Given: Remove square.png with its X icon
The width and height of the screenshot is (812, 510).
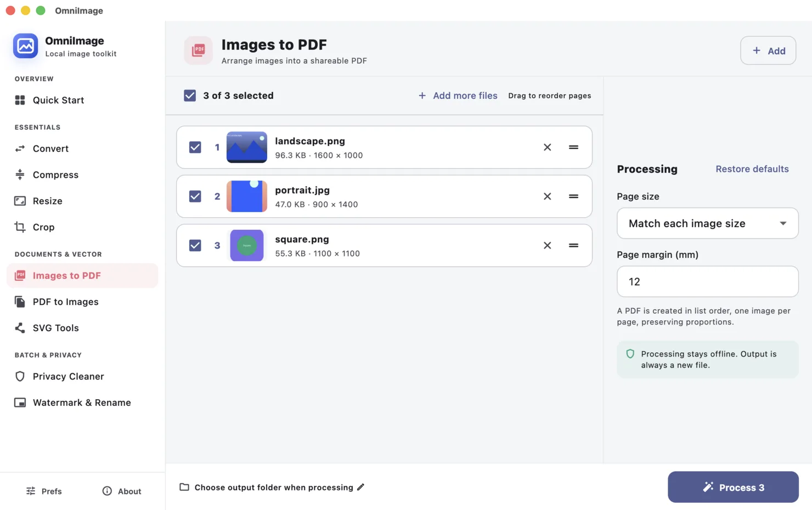Looking at the screenshot, I should (547, 245).
